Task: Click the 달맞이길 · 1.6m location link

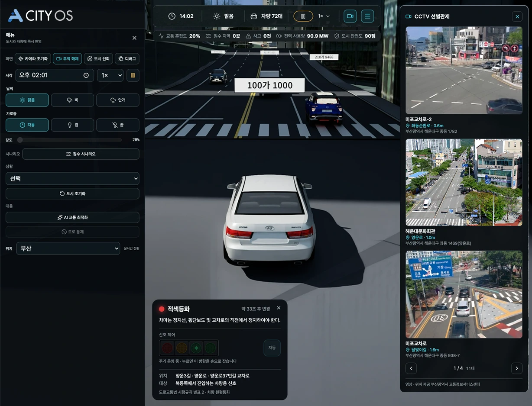Action: click(x=422, y=350)
